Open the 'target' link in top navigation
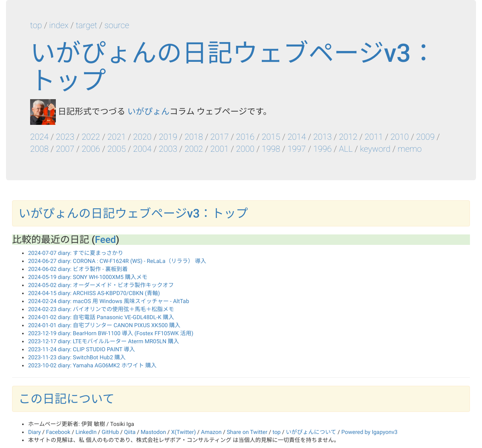Viewport: 482px width, 448px height. (x=86, y=25)
